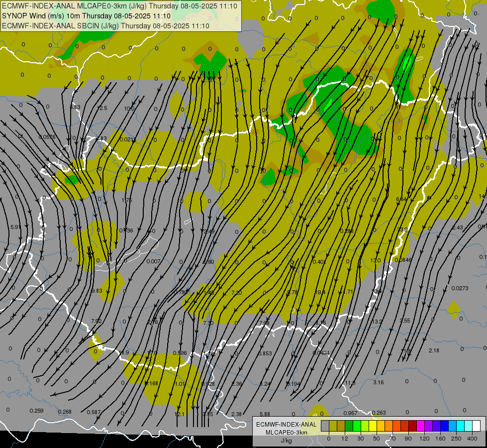Click the '0.007' value on the map

pyautogui.click(x=153, y=261)
